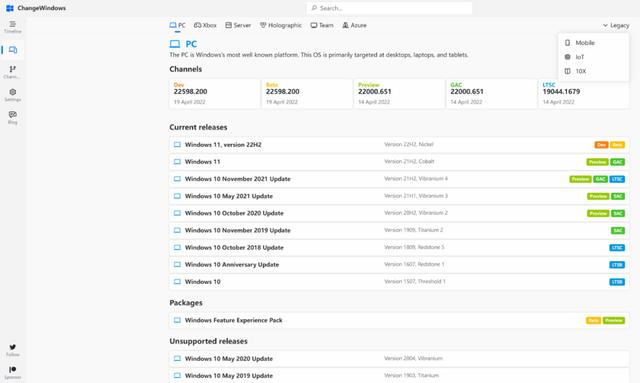Click 'Version 1809, Redstone 5' text
Viewport: 640px width, 383px height.
(414, 247)
